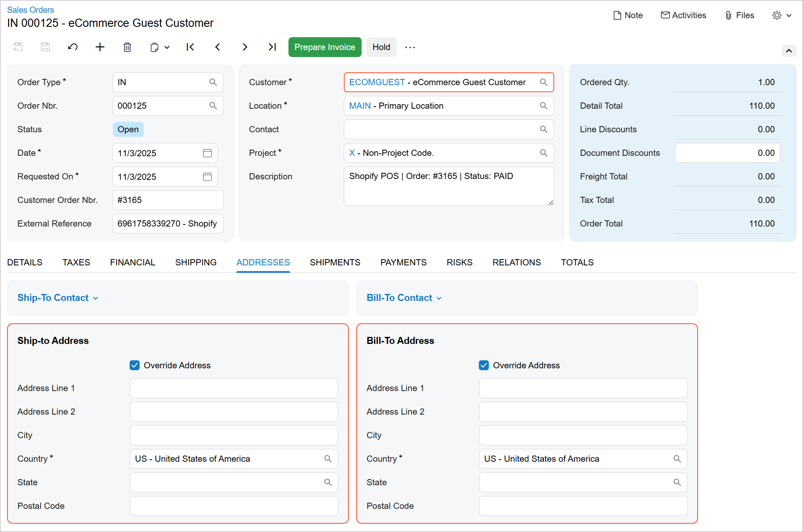Go to the last record
Screen dimensions: 803x532
(272, 47)
